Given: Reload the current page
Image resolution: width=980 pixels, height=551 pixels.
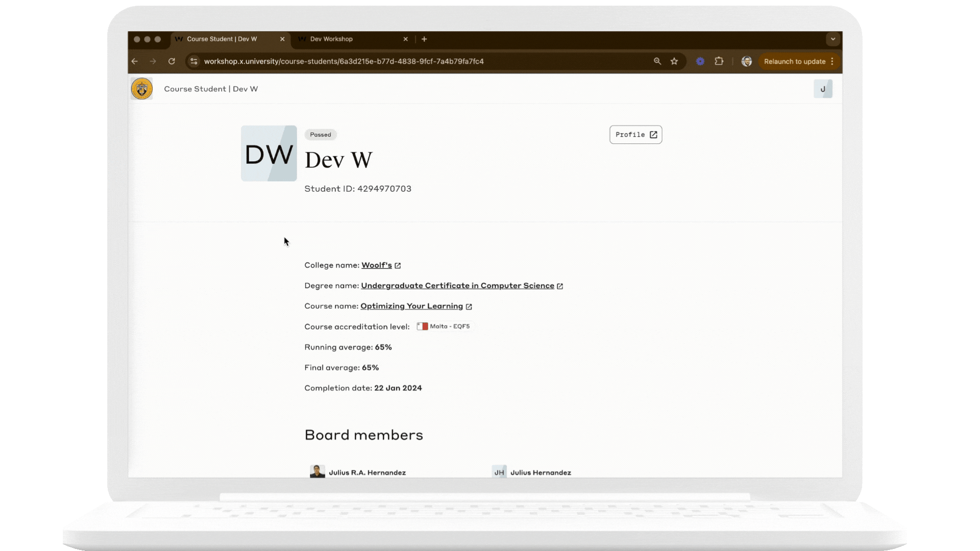Looking at the screenshot, I should pyautogui.click(x=171, y=61).
